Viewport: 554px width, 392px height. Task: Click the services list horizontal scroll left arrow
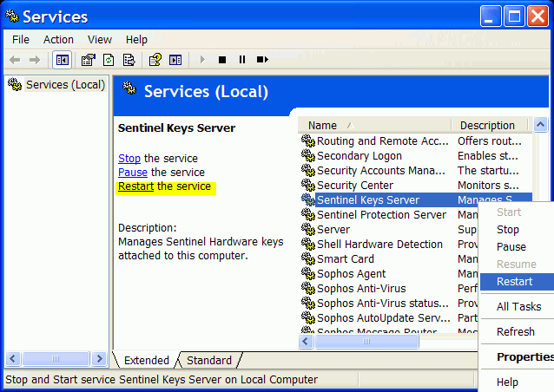point(306,341)
